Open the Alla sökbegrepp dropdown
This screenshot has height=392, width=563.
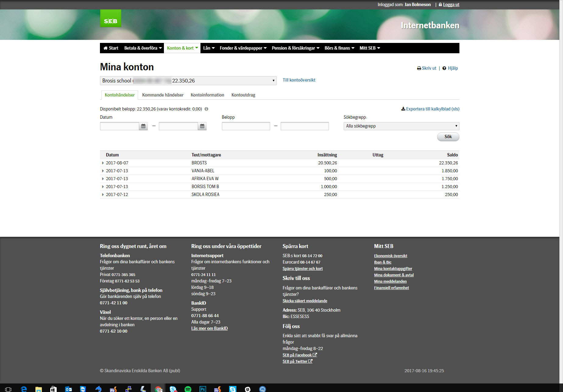(401, 126)
